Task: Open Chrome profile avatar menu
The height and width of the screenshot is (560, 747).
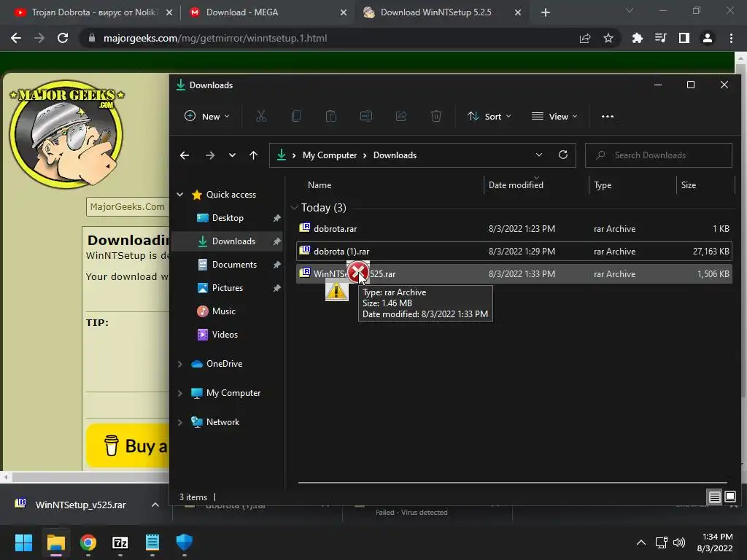Action: tap(708, 38)
